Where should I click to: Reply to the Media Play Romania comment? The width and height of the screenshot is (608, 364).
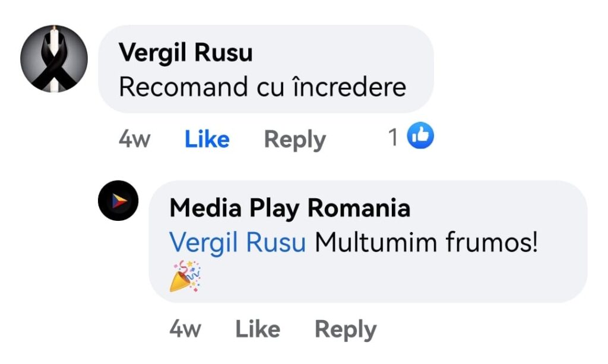click(346, 330)
